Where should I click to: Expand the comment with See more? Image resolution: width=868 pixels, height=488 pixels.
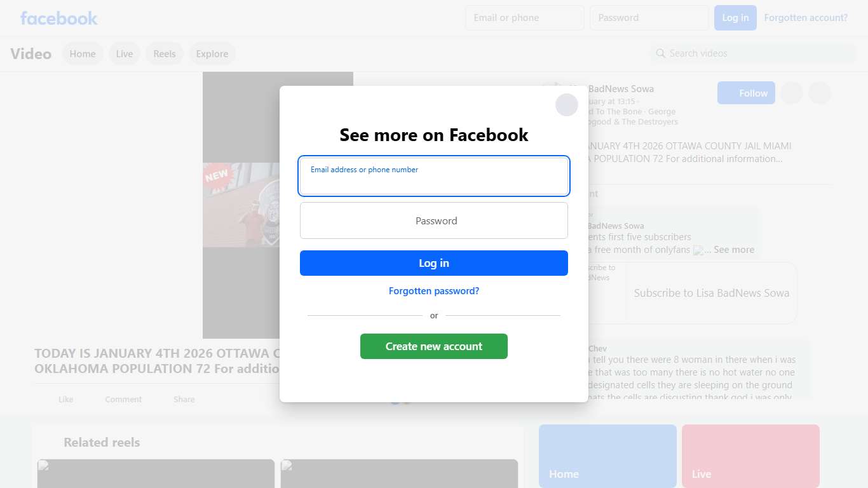click(x=734, y=250)
